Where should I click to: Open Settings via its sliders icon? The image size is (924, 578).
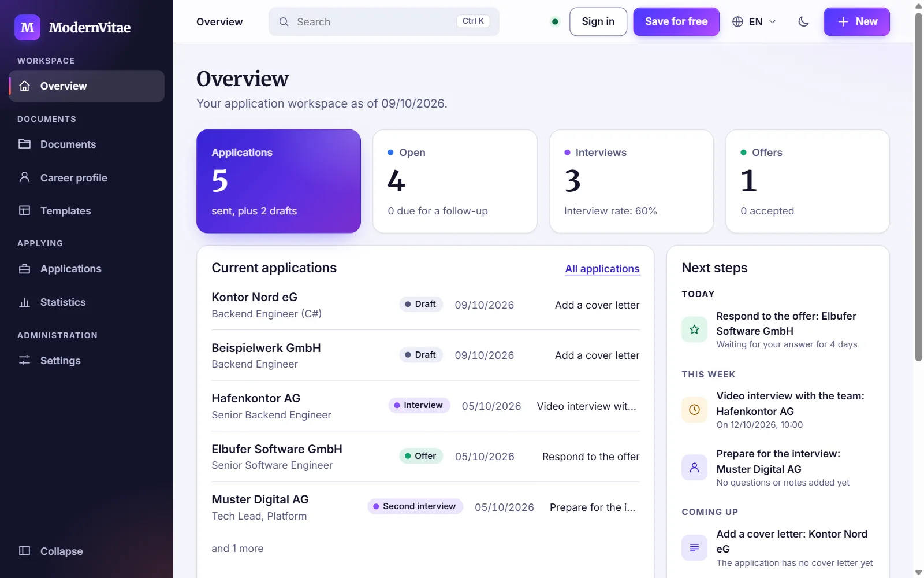point(24,360)
